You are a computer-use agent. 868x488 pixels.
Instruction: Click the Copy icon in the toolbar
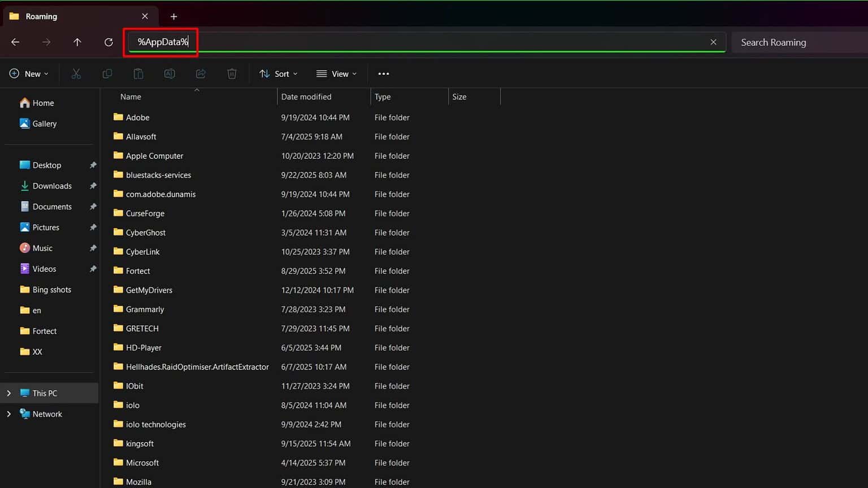pyautogui.click(x=107, y=73)
